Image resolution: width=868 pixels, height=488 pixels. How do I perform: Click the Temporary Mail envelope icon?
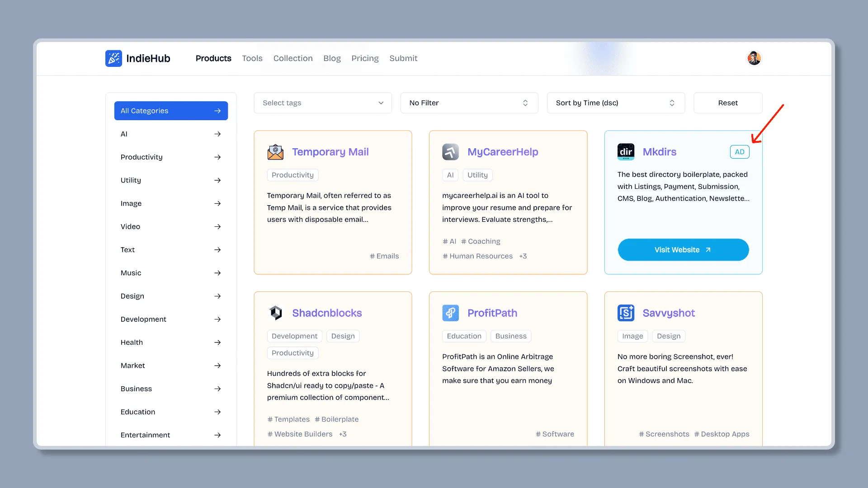coord(275,152)
